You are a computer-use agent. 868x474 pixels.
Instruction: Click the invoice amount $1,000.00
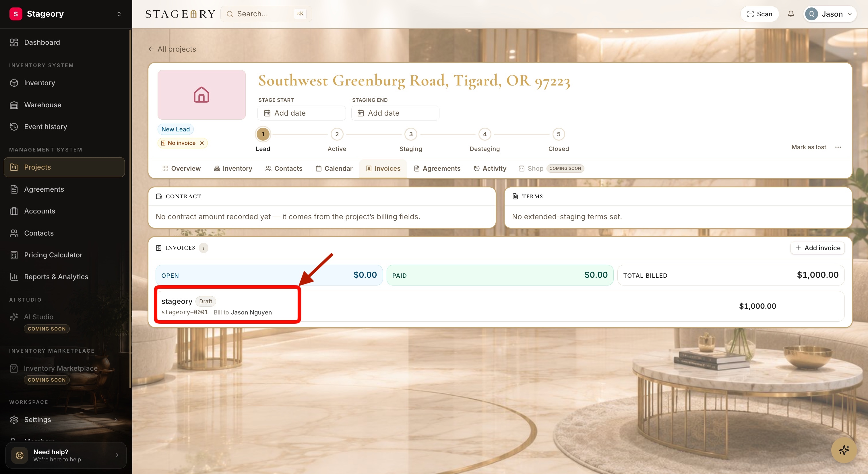pos(757,306)
